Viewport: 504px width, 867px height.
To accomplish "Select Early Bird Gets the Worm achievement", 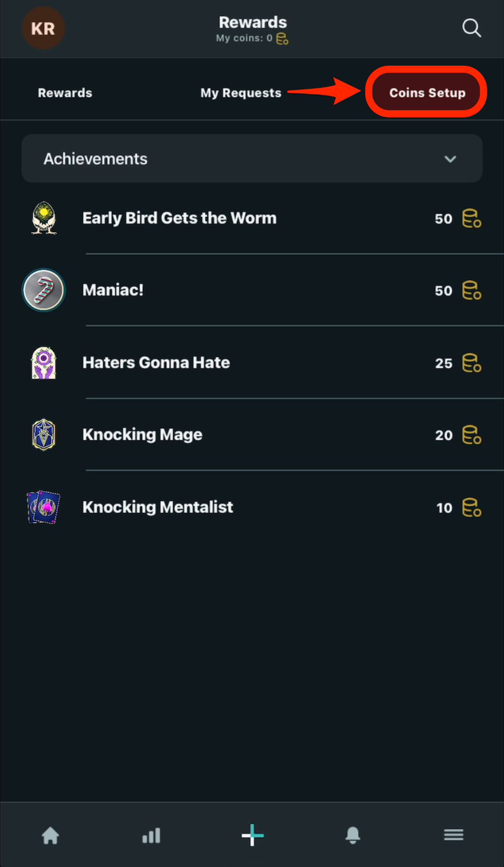I will coord(179,218).
